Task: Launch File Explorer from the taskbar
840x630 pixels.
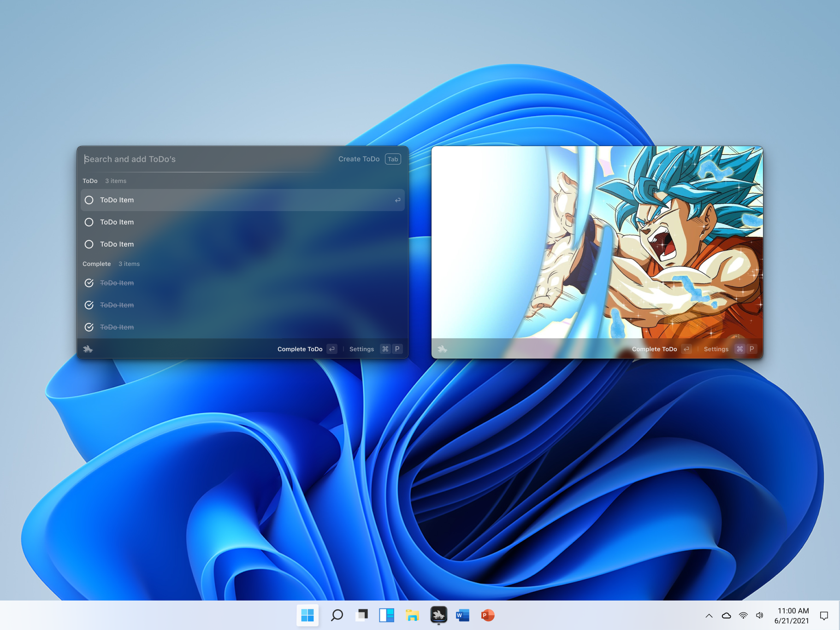Action: tap(412, 615)
